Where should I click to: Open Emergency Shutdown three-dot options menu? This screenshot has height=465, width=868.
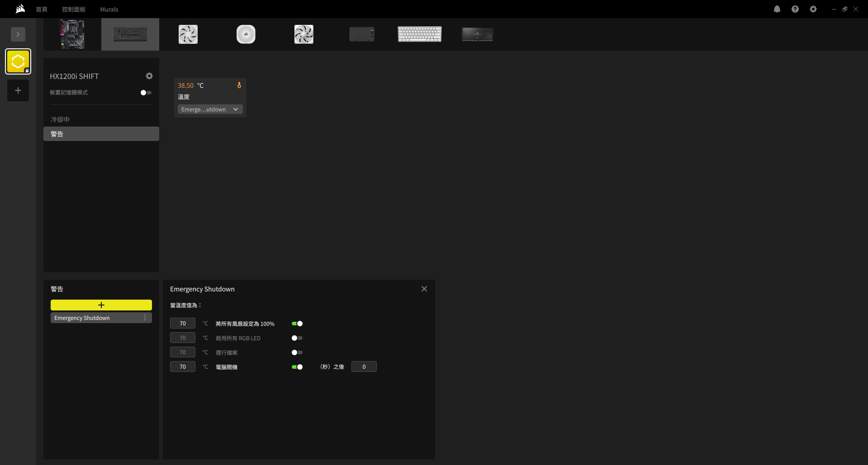point(145,318)
